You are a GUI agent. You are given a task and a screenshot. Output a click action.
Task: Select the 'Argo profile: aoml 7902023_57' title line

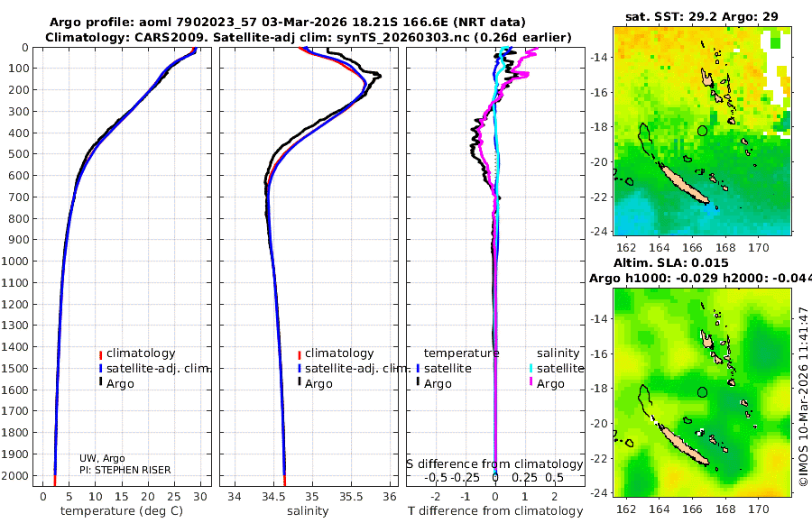288,23
